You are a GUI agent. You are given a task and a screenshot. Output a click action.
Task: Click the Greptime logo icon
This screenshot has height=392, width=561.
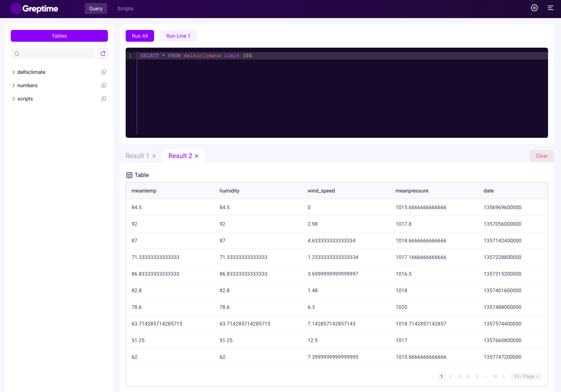click(16, 8)
